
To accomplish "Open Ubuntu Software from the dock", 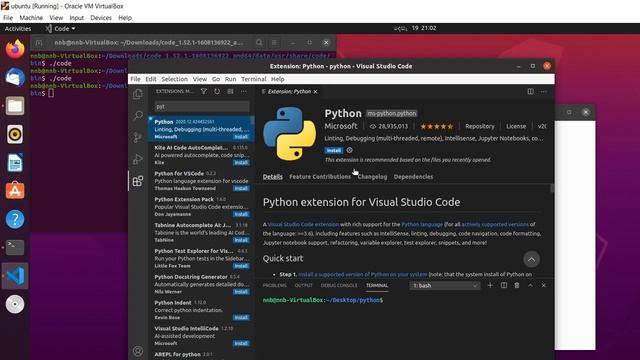I will point(15,191).
